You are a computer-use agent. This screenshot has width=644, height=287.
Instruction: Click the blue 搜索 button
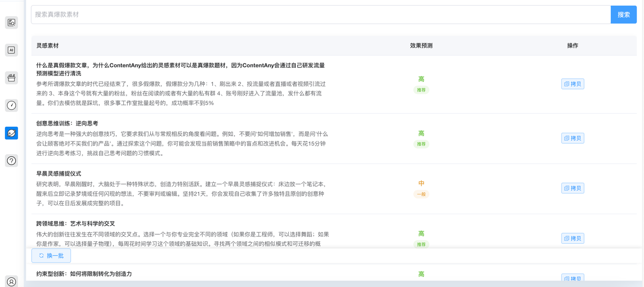(623, 15)
